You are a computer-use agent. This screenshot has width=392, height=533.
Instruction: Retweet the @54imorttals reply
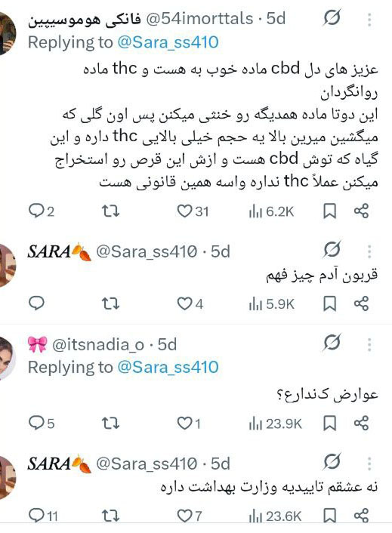point(111,211)
